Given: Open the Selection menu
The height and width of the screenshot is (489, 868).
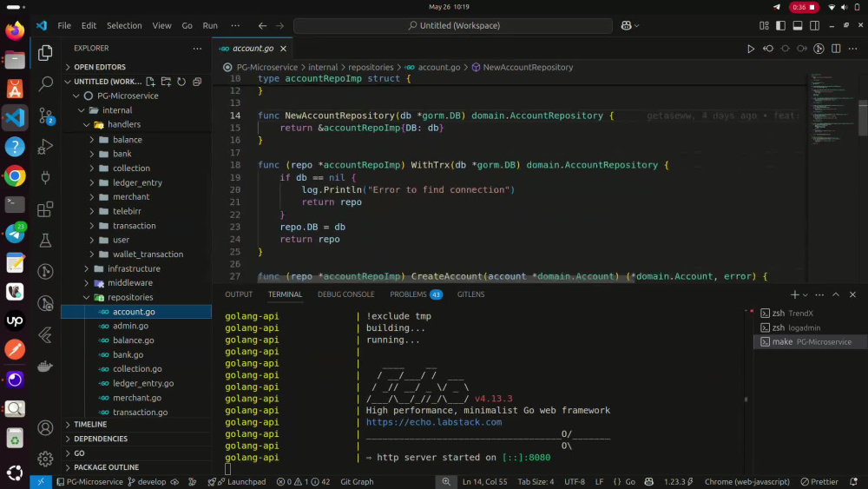Looking at the screenshot, I should pyautogui.click(x=124, y=25).
